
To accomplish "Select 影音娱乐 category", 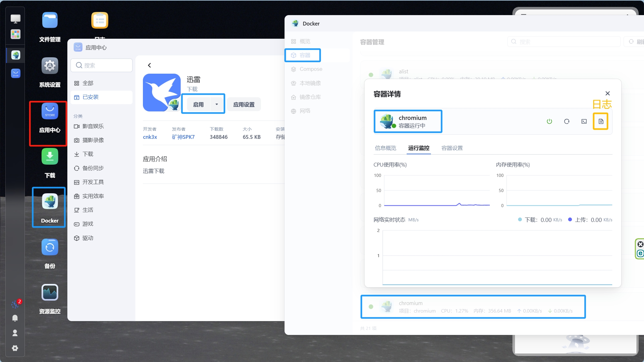I will pyautogui.click(x=101, y=126).
